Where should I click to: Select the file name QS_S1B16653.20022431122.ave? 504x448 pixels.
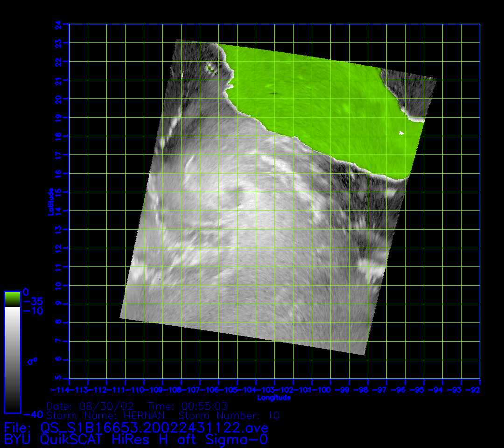[x=154, y=427]
